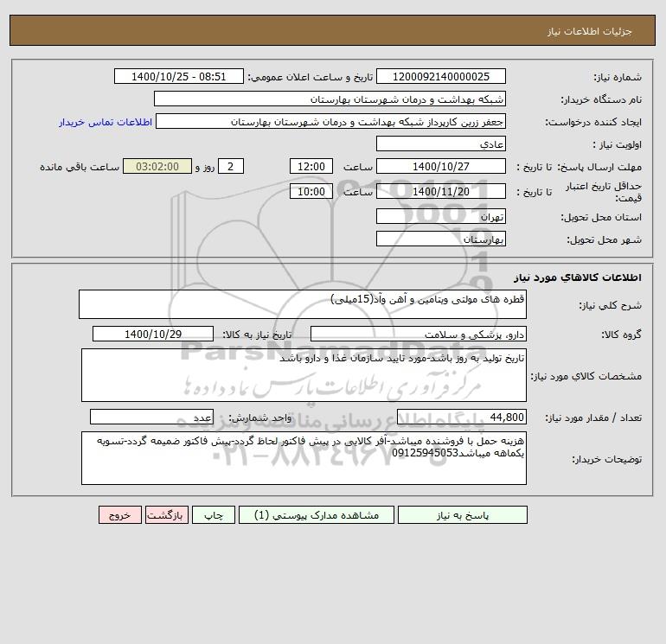The width and height of the screenshot is (666, 644).
Task: Click the جزئیات اطلاعات نیاز page header
Action: [x=590, y=31]
